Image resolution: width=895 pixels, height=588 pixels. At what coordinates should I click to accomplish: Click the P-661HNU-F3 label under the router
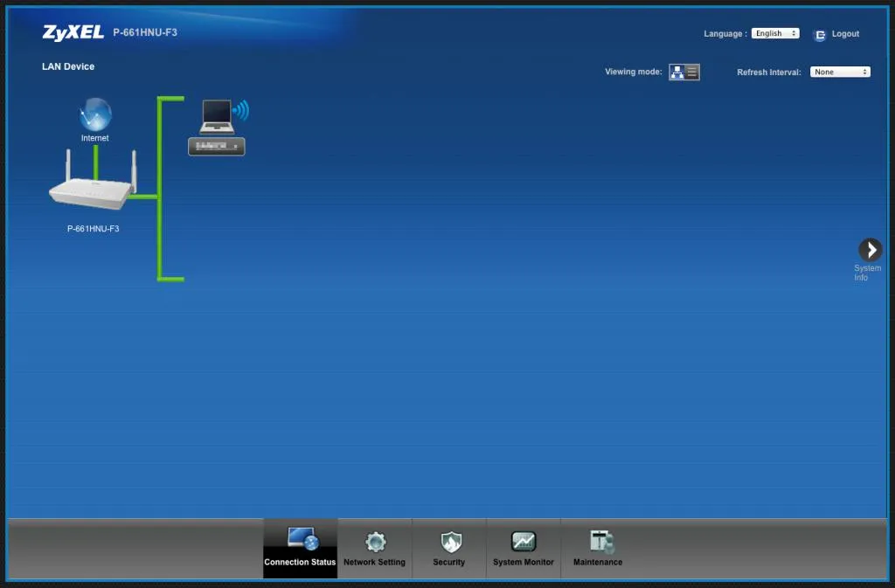point(93,229)
